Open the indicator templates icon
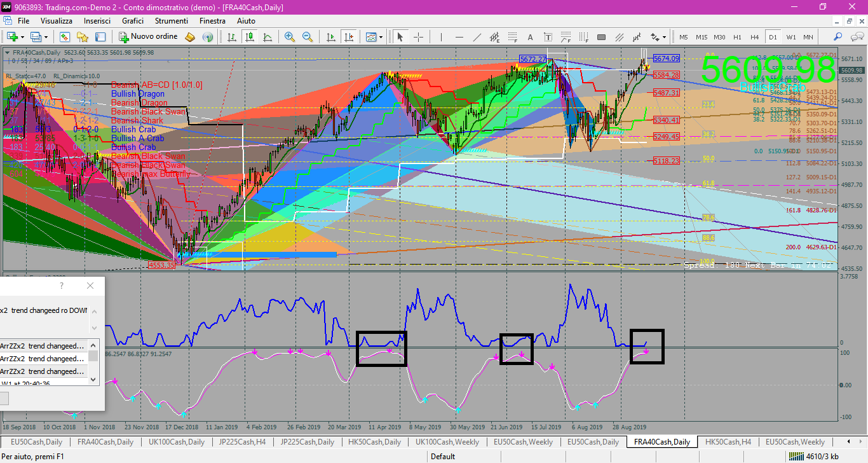The image size is (868, 463). coord(371,37)
